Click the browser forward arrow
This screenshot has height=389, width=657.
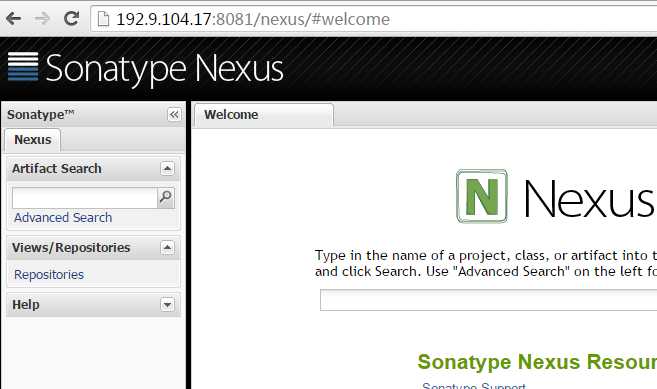[x=42, y=18]
